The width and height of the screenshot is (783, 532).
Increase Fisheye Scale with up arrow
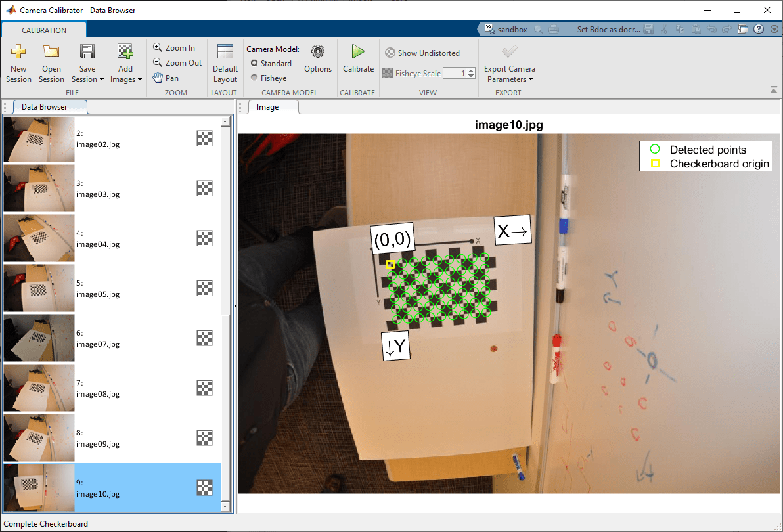[x=471, y=71]
